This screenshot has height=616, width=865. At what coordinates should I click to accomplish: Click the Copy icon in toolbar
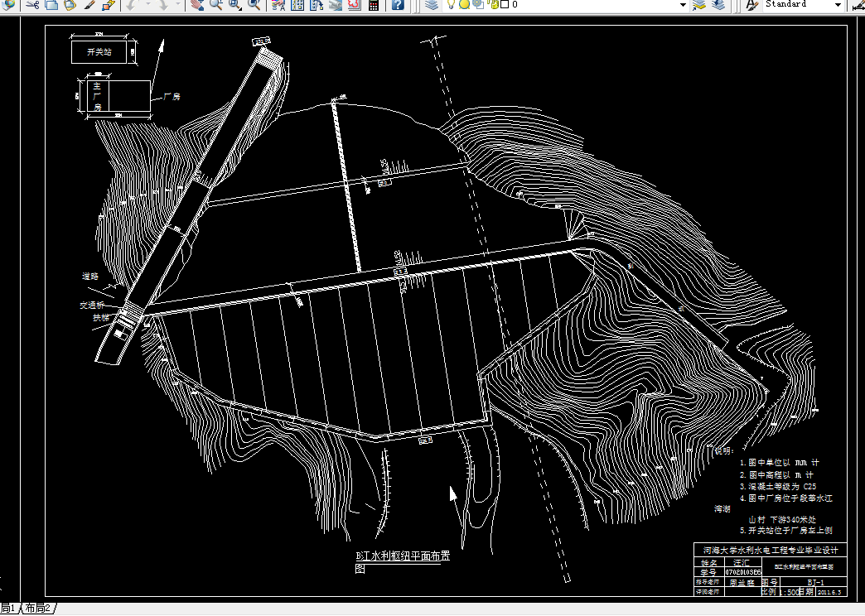pyautogui.click(x=51, y=5)
